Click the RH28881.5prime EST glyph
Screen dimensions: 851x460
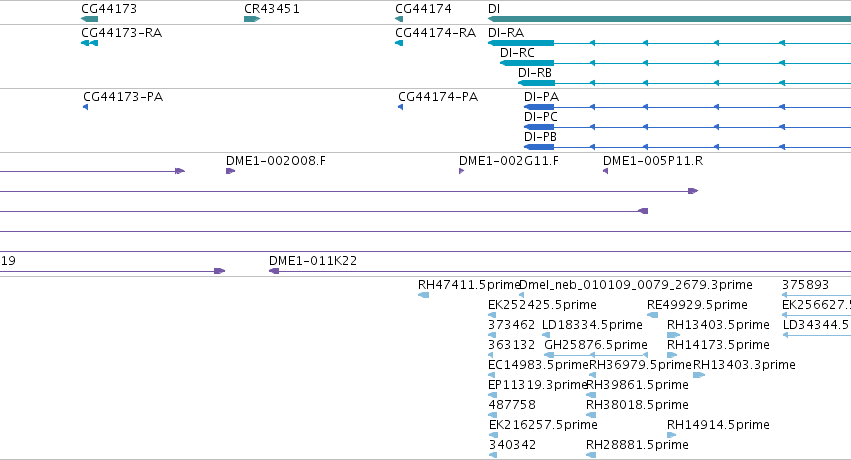tap(591, 455)
